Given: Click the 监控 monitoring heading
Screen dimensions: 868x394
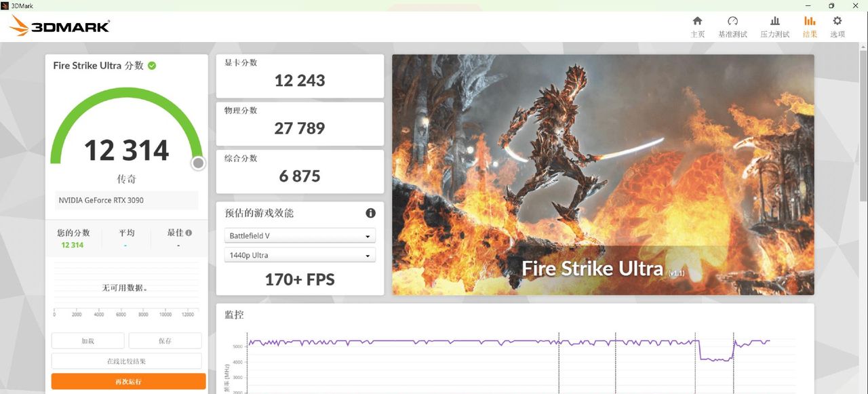Looking at the screenshot, I should [234, 315].
